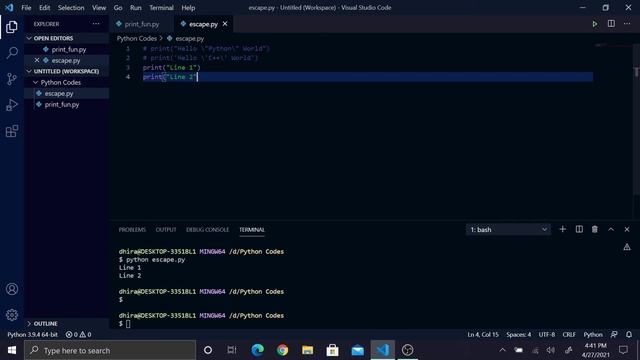The height and width of the screenshot is (360, 640).
Task: Close escape.py in Open Editors list
Action: point(37,60)
